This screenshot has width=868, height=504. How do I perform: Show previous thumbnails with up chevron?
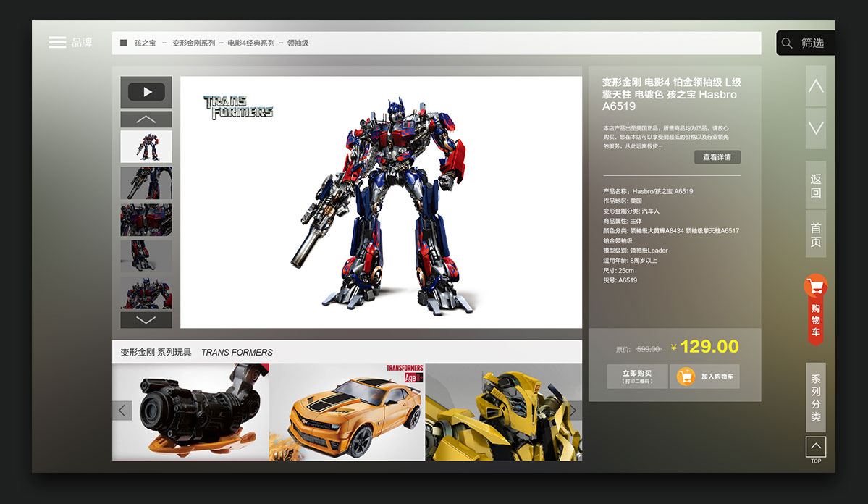146,119
